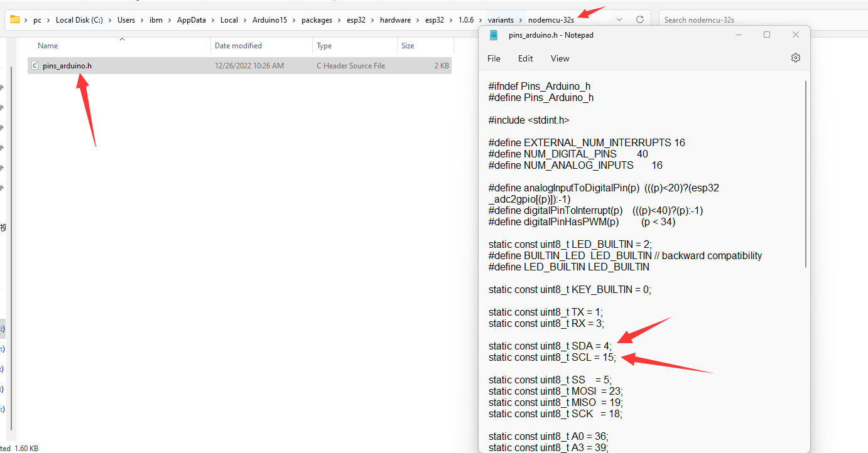Open the File menu in Notepad

click(x=494, y=58)
